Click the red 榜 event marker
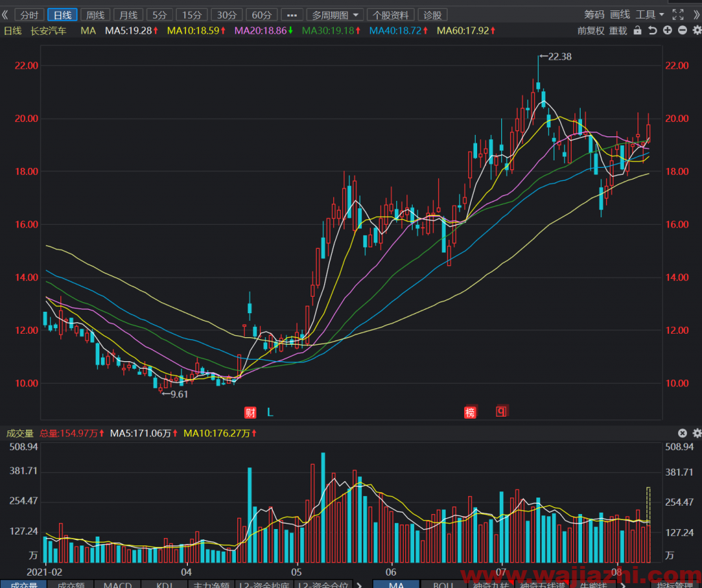This screenshot has width=702, height=588. [470, 412]
